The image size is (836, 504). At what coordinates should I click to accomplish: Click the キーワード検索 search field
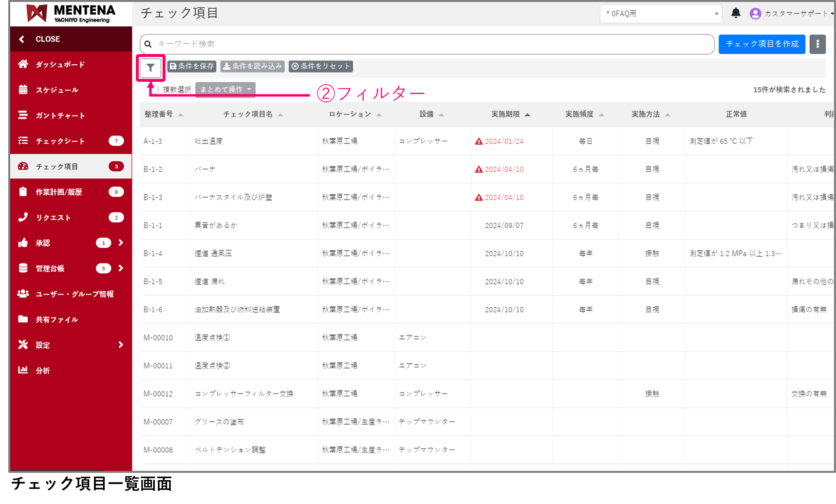pyautogui.click(x=428, y=44)
